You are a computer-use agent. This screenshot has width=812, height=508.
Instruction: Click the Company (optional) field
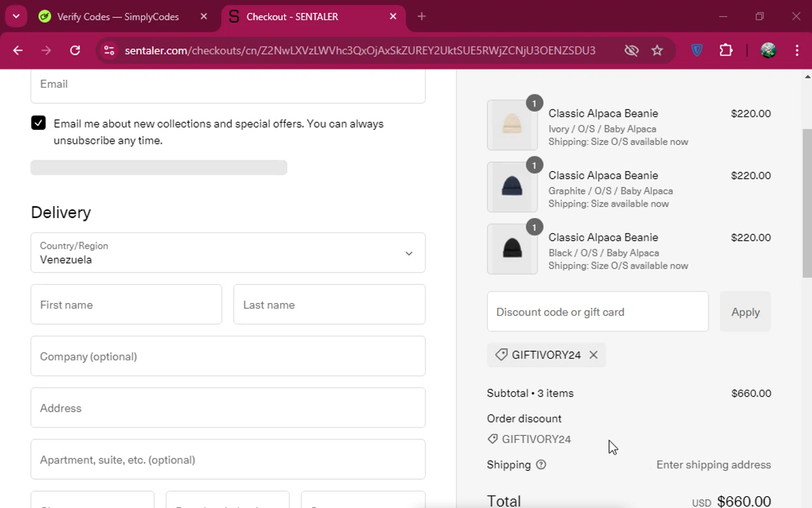228,356
